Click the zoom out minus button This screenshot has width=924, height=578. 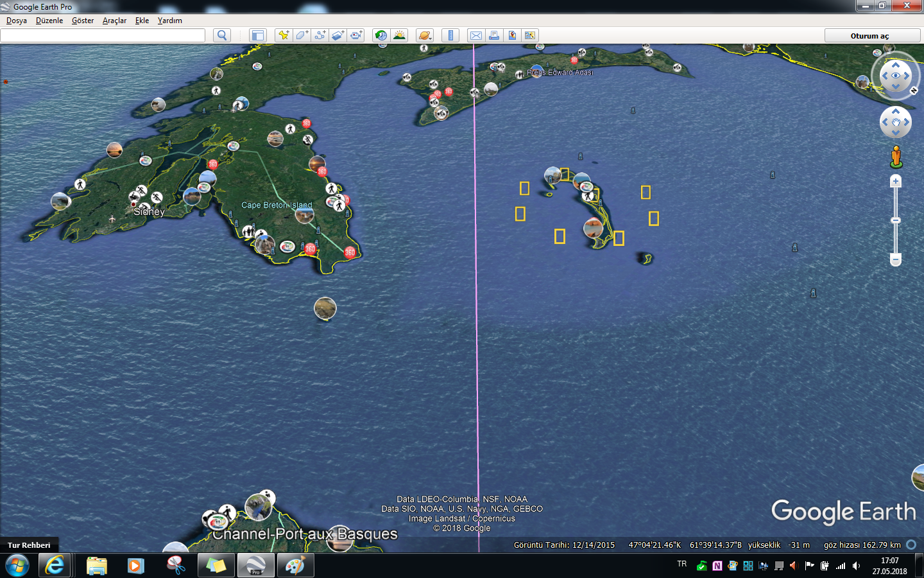(x=896, y=259)
